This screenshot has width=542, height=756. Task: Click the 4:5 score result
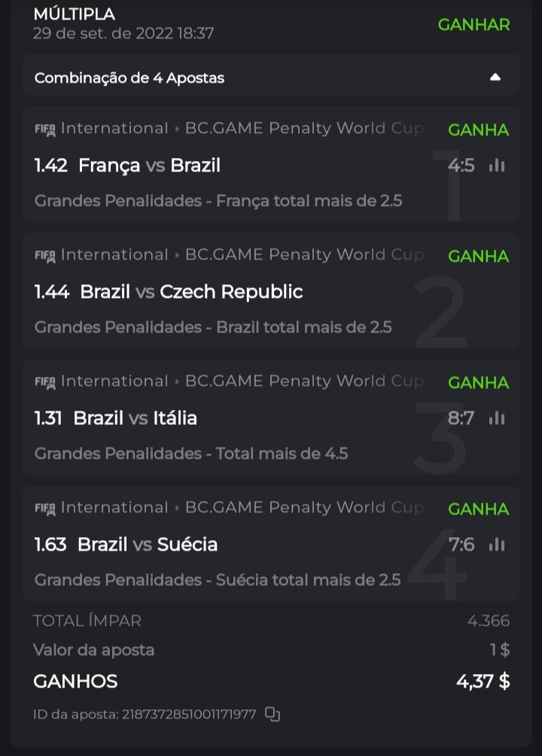point(461,165)
